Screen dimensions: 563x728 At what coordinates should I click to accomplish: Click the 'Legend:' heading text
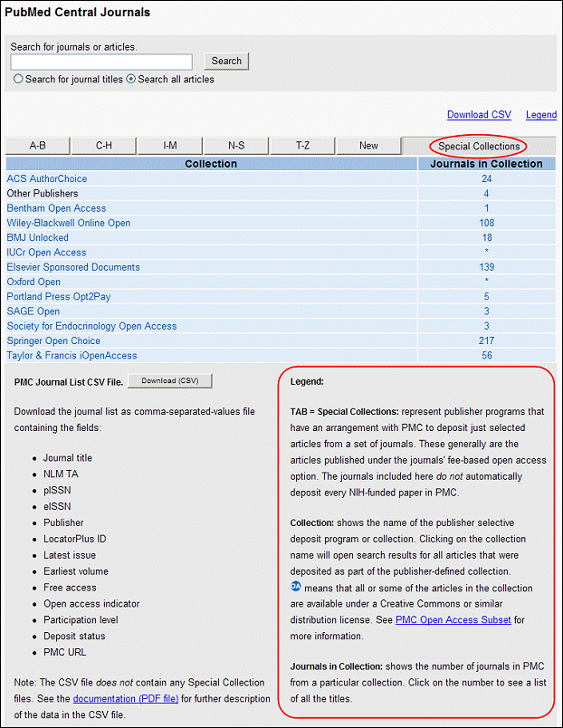pyautogui.click(x=307, y=382)
